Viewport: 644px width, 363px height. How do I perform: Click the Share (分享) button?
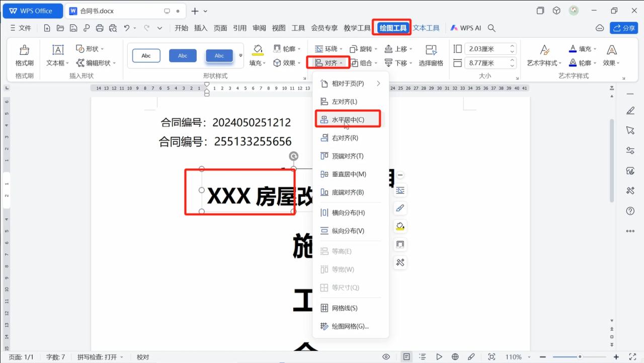(624, 28)
